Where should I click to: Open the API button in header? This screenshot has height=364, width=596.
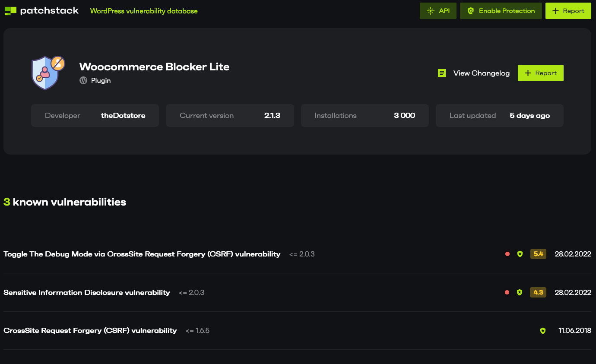pos(438,11)
